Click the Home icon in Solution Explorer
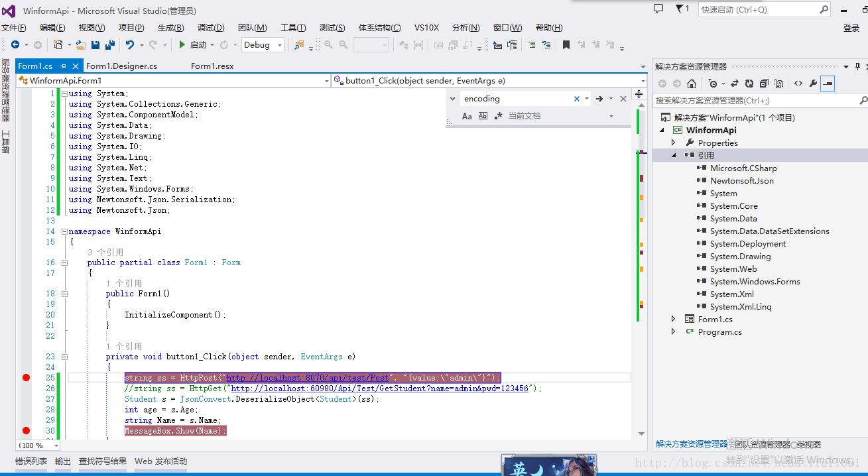Viewport: 868px width, 476px height. click(692, 84)
